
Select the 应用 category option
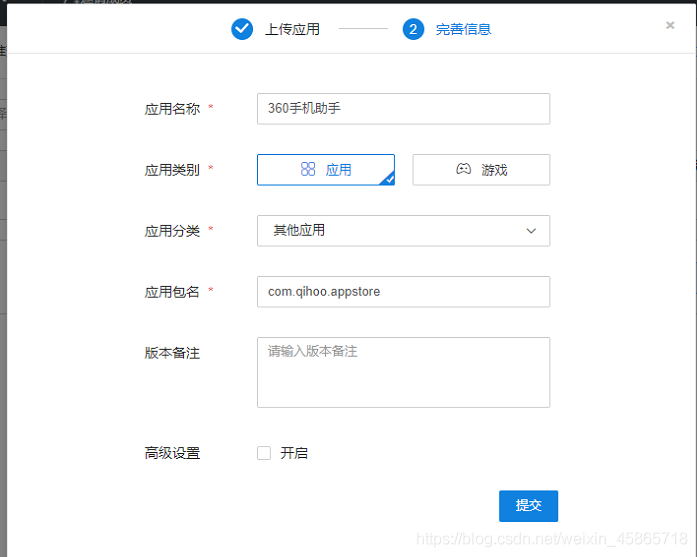pyautogui.click(x=326, y=170)
